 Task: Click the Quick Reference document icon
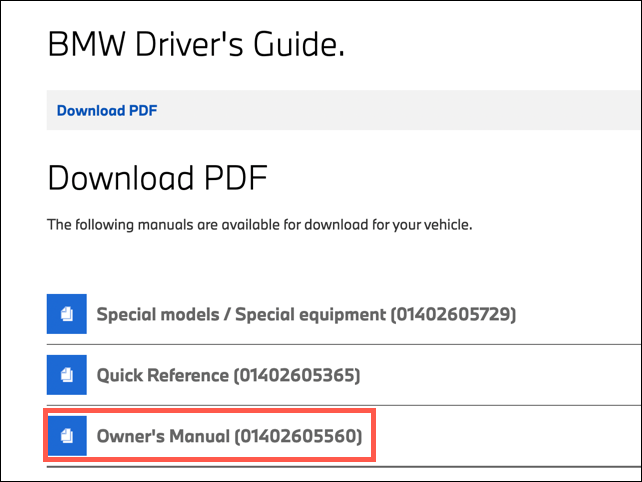pyautogui.click(x=67, y=375)
